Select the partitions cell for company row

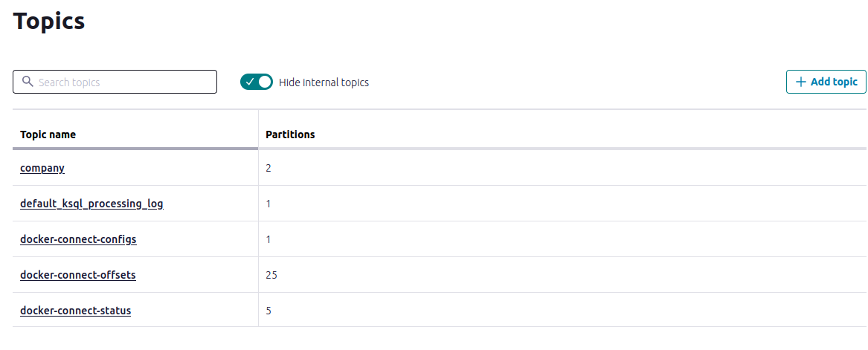[562, 167]
